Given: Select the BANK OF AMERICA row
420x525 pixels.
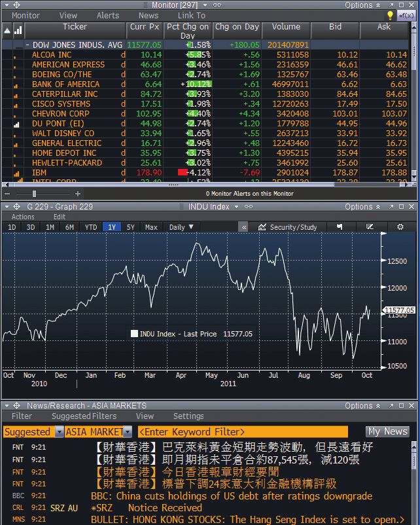Looking at the screenshot, I should coord(205,84).
